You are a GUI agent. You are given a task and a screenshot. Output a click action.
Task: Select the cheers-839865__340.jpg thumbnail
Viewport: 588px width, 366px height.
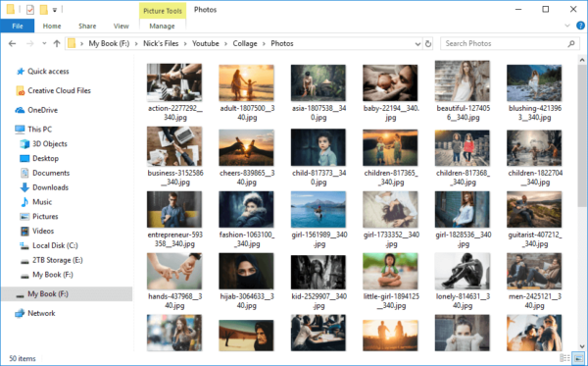[x=246, y=147]
